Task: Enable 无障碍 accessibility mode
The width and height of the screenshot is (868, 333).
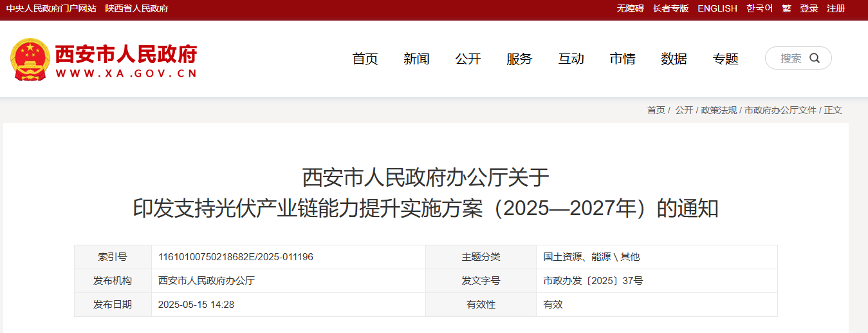Action: [630, 8]
